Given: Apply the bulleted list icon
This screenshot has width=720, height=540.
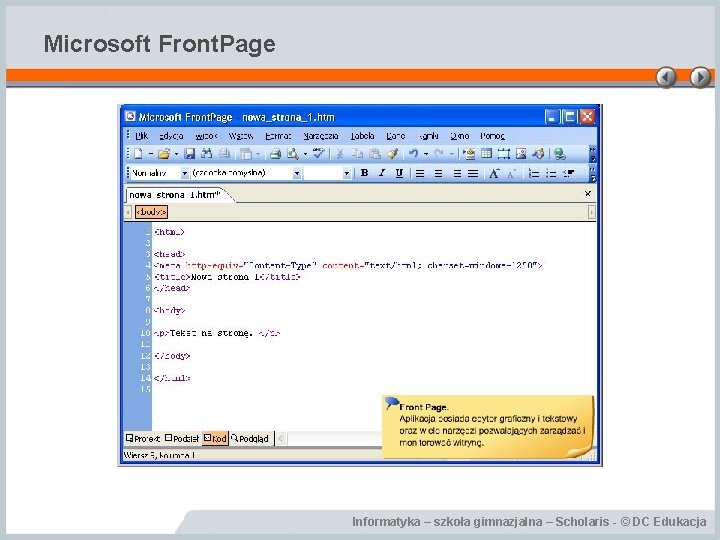Looking at the screenshot, I should (551, 173).
